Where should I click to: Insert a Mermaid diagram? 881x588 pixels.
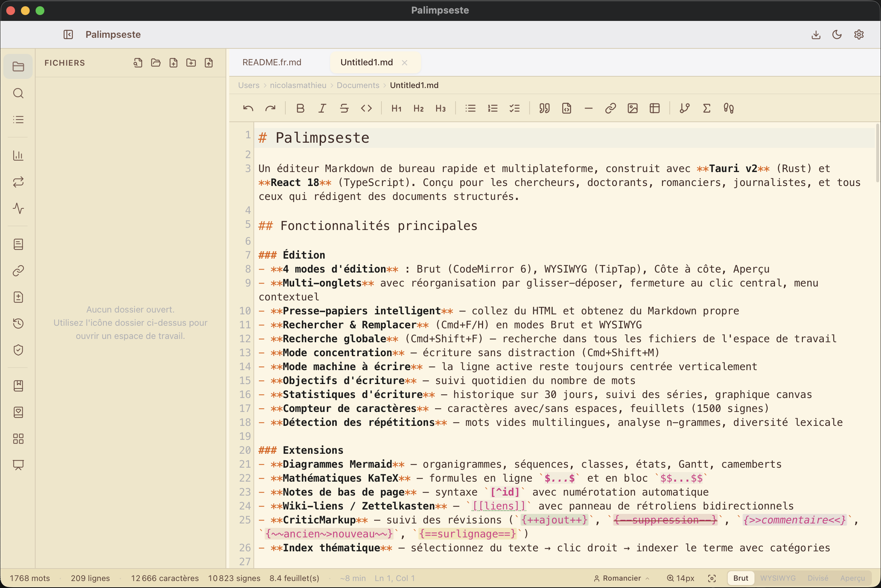684,108
